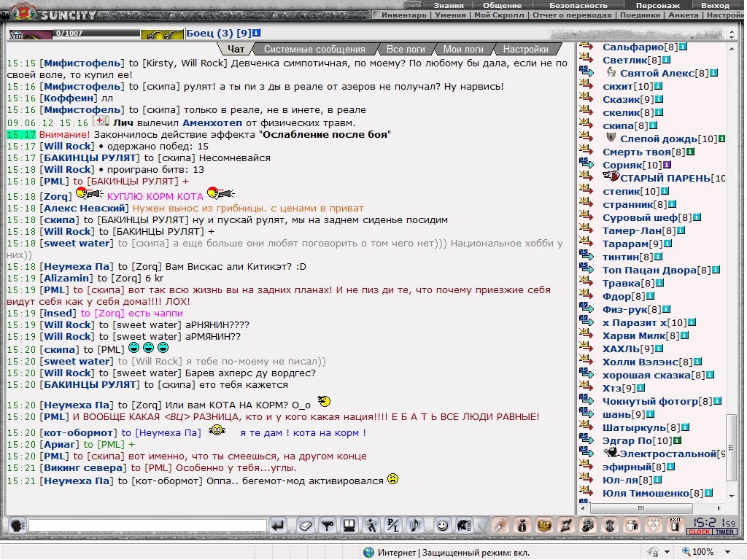
Task: Open the browser zoom 100% dropdown
Action: coord(727,552)
